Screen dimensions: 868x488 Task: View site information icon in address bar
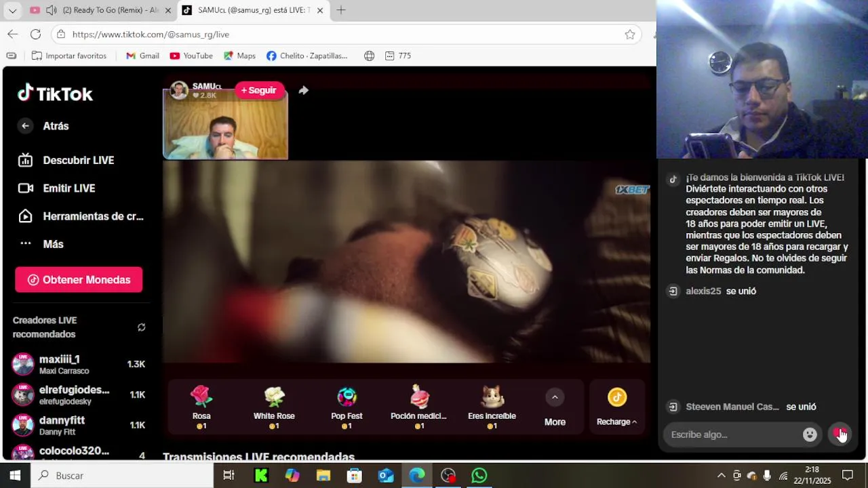(x=61, y=34)
